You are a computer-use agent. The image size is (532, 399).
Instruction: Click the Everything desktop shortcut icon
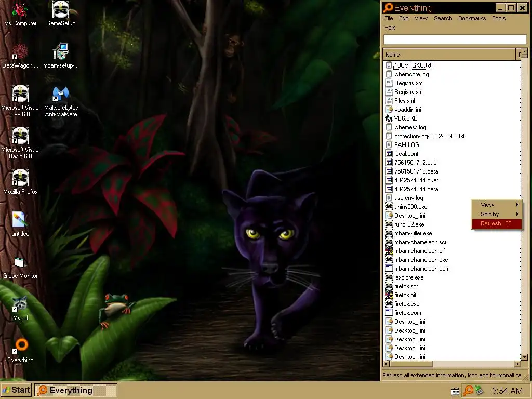(20, 351)
